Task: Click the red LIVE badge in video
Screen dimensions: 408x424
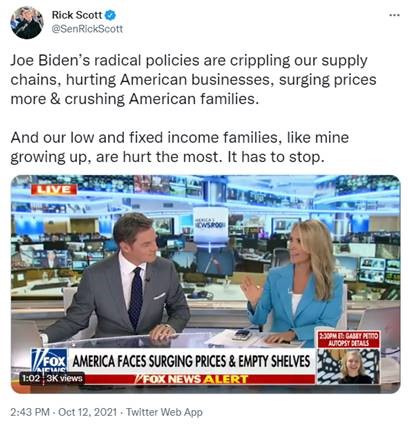Action: (54, 190)
